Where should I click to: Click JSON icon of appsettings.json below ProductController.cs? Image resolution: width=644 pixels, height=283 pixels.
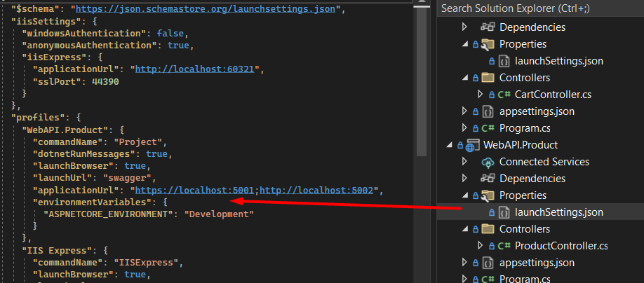pyautogui.click(x=488, y=263)
